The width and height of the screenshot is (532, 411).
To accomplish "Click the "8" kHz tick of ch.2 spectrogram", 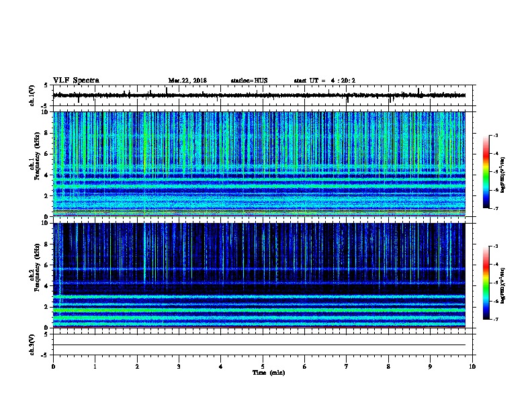I will 46,244.
